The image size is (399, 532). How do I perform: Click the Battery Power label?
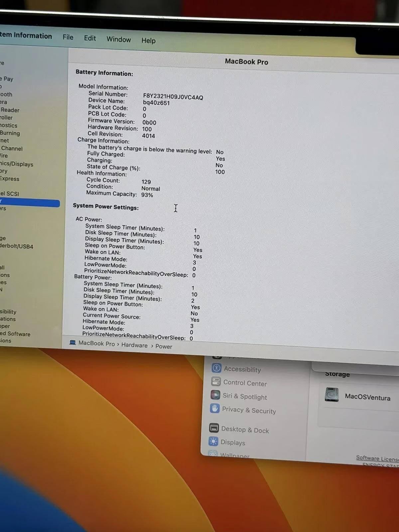pos(93,277)
